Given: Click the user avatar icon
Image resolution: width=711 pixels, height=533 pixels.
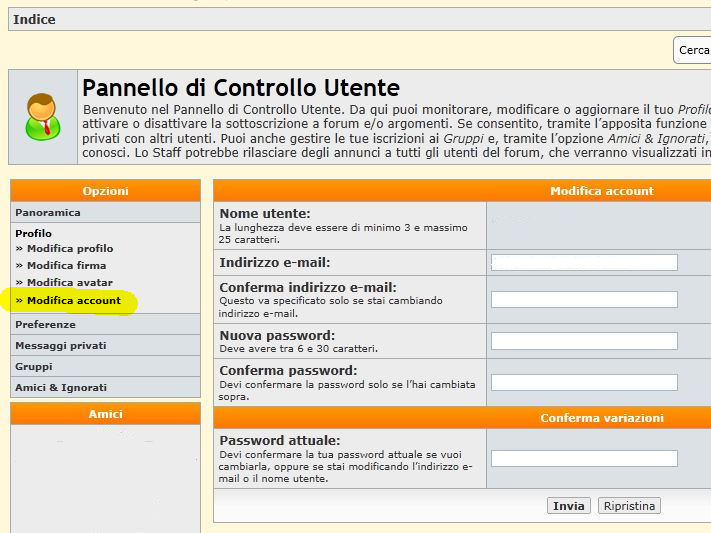Looking at the screenshot, I should coord(42,116).
